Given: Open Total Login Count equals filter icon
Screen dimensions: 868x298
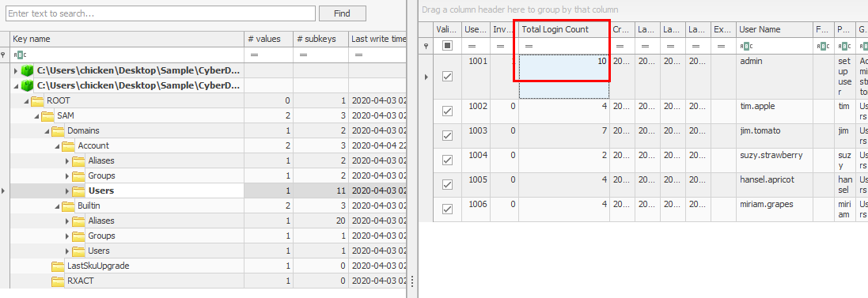Looking at the screenshot, I should click(x=529, y=47).
